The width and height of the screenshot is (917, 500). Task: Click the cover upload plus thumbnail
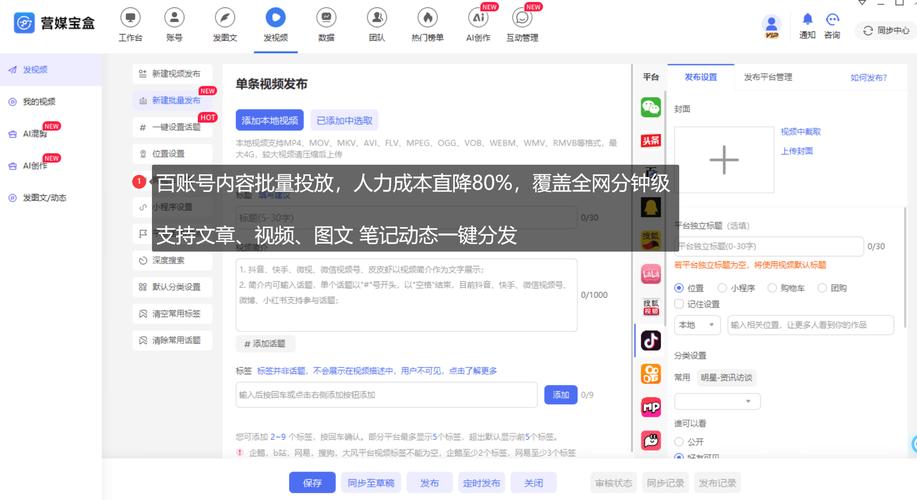(723, 160)
